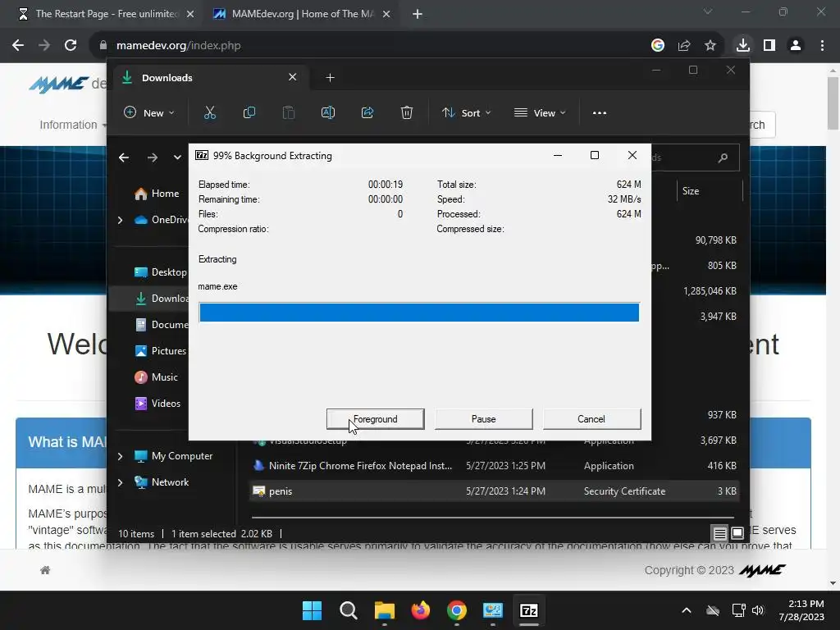Image resolution: width=840 pixels, height=630 pixels.
Task: Expand the OneDrive tree node
Action: pos(120,220)
